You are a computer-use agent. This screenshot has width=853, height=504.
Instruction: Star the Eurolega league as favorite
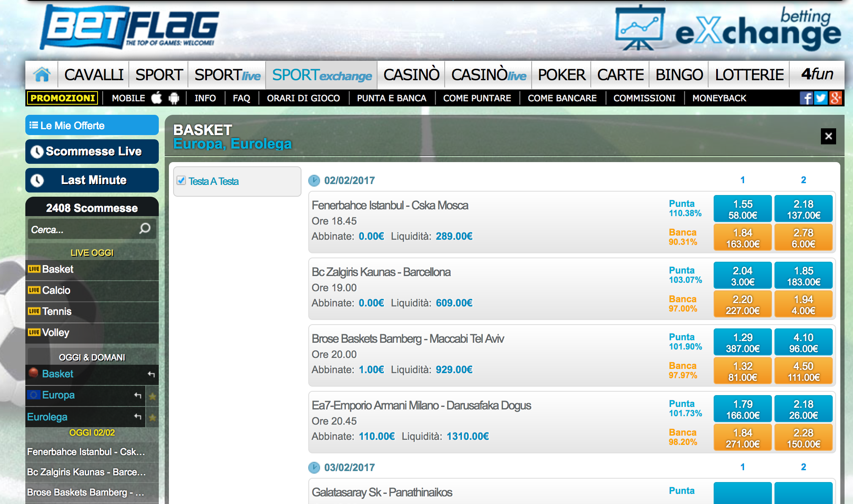point(152,417)
